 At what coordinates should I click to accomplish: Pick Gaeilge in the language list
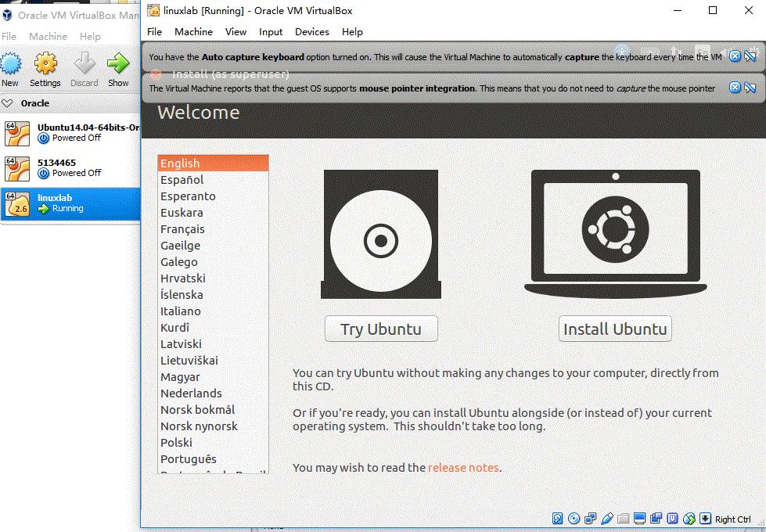click(213, 246)
